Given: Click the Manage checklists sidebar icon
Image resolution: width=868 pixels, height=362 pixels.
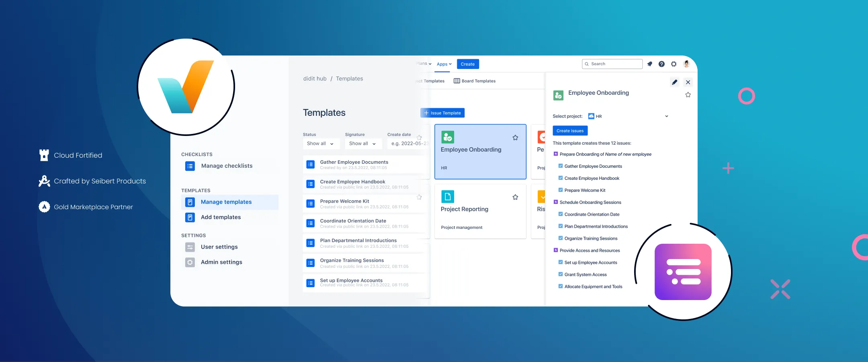Looking at the screenshot, I should 190,166.
